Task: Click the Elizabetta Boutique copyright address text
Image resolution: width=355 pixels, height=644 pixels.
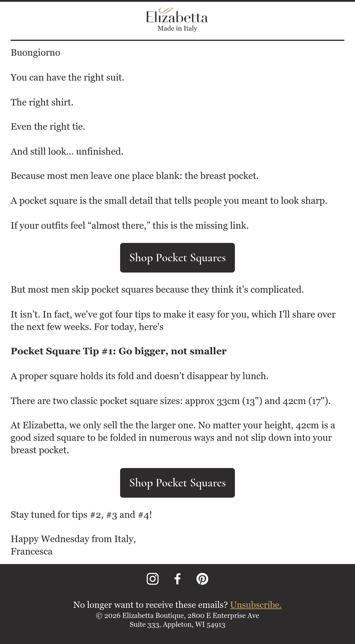Action: click(177, 620)
